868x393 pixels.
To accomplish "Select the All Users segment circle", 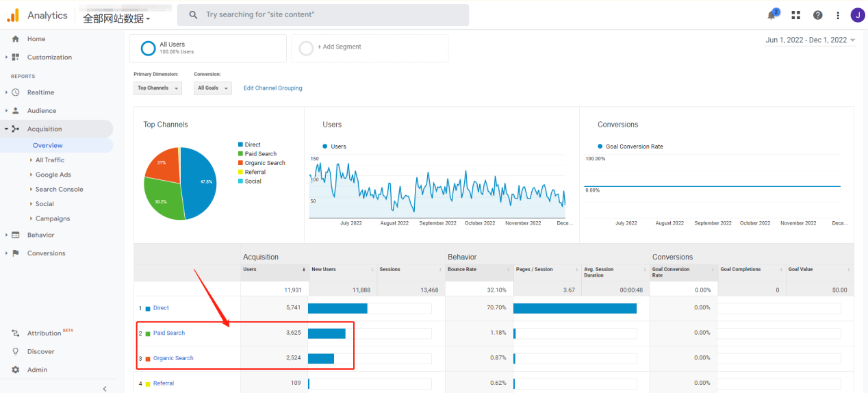I will pos(148,48).
